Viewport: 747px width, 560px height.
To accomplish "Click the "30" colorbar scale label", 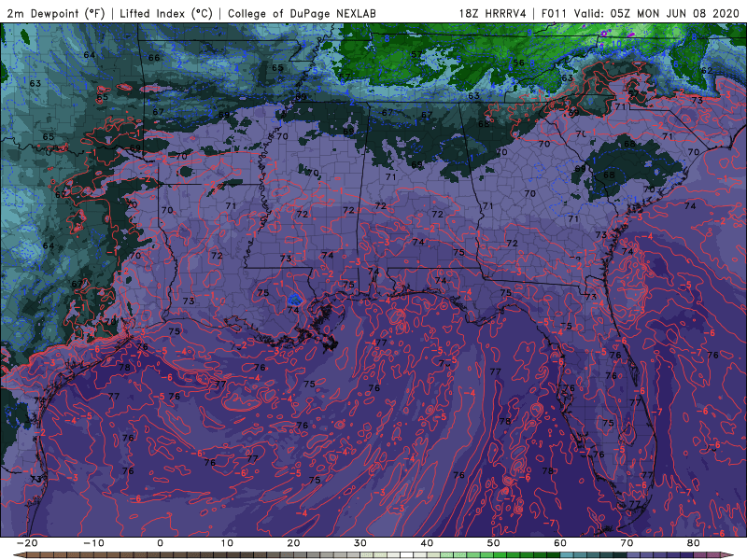I will pyautogui.click(x=360, y=543).
